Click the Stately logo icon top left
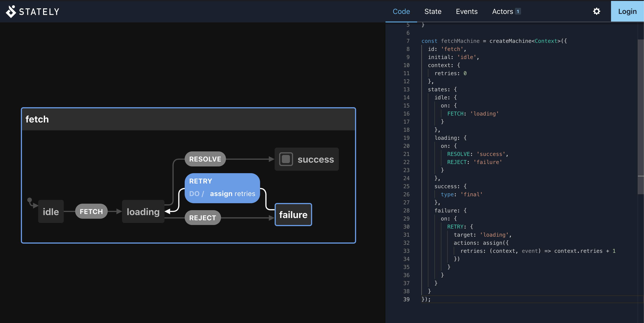Screen dimensions: 644x323 tap(11, 11)
